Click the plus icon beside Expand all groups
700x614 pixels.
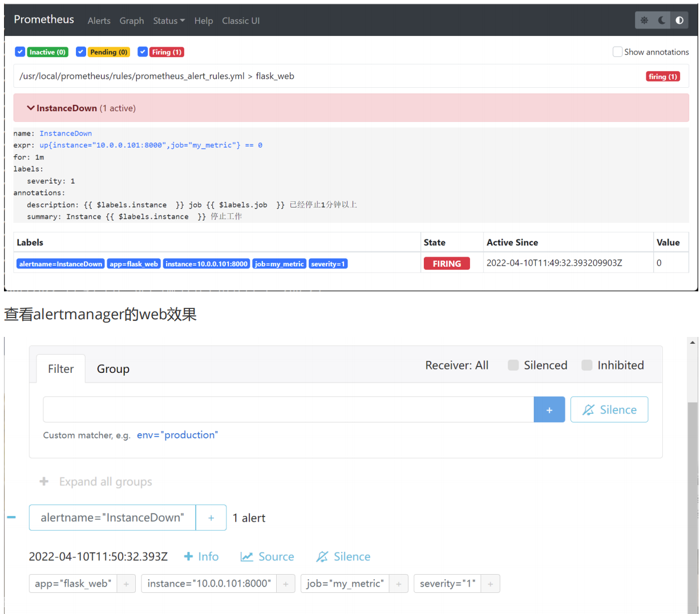[x=44, y=482]
